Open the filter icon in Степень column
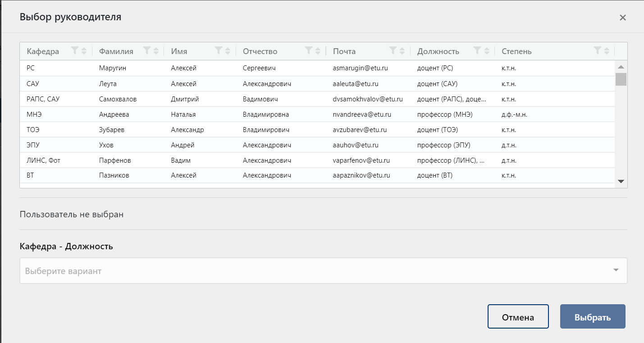Image resolution: width=644 pixels, height=343 pixels. 598,50
